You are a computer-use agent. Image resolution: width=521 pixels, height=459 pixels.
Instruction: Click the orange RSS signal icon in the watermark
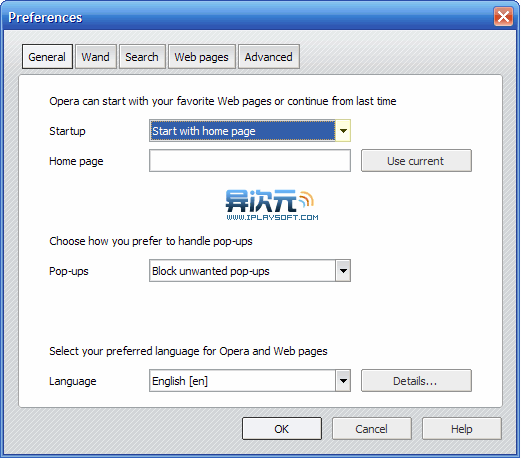(x=306, y=199)
